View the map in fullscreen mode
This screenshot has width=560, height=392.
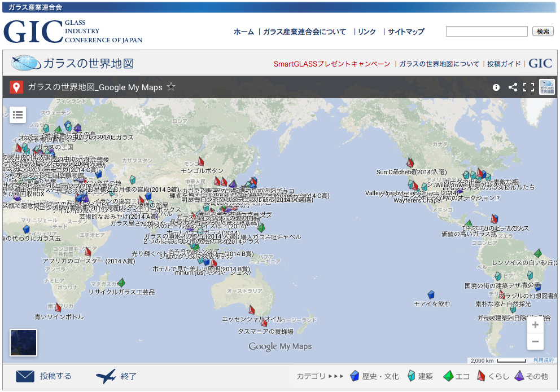pos(528,87)
